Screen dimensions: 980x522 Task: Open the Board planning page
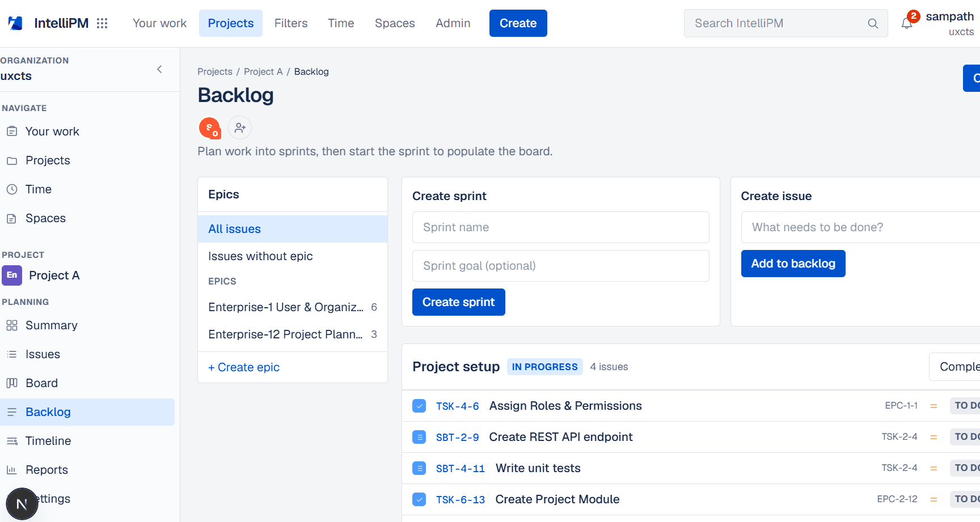[x=87, y=383]
